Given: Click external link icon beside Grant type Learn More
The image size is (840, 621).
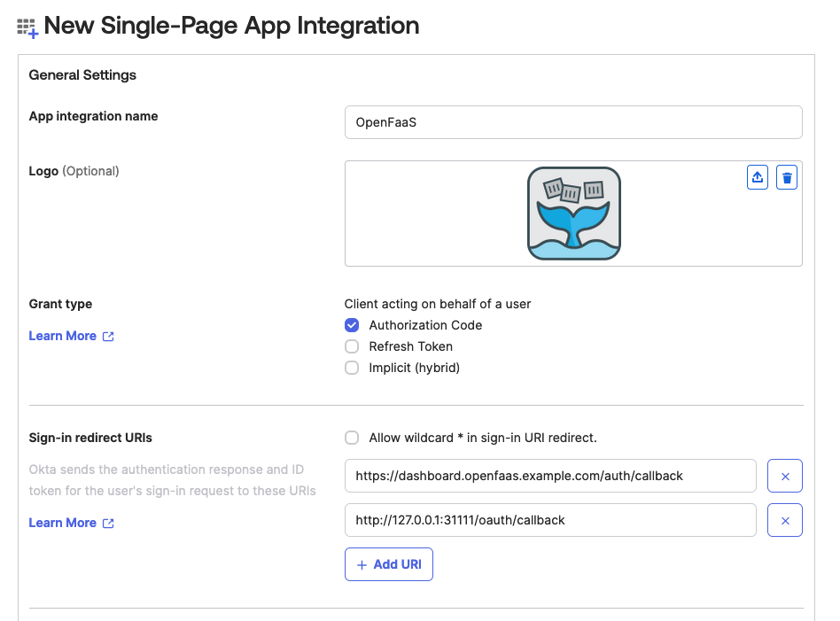Looking at the screenshot, I should [108, 337].
